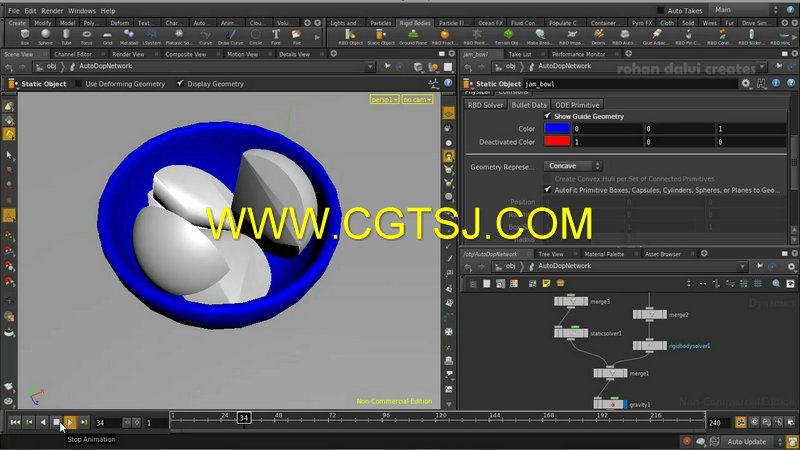Switch to the Bullet Data tab
This screenshot has height=450, width=800.
pyautogui.click(x=529, y=105)
